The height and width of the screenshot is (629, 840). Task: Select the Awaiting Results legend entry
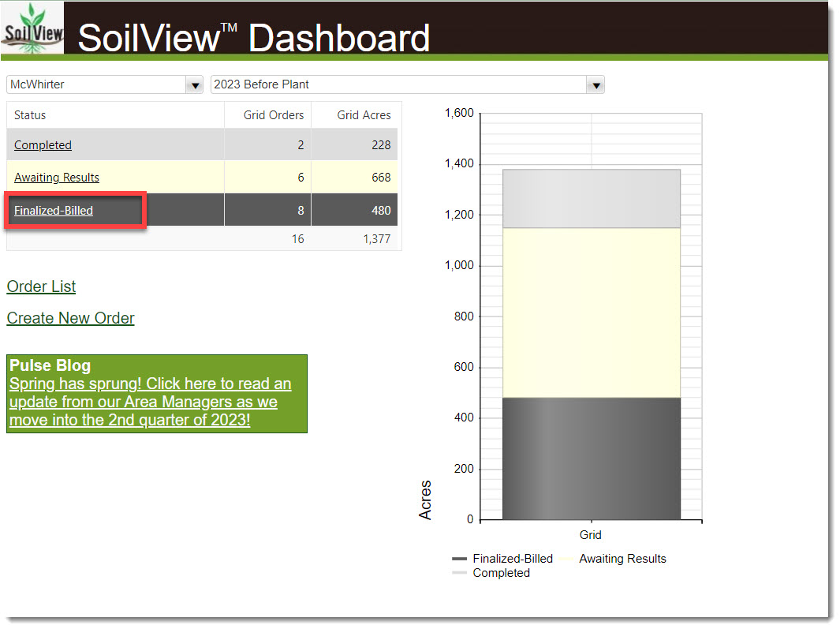tap(622, 559)
